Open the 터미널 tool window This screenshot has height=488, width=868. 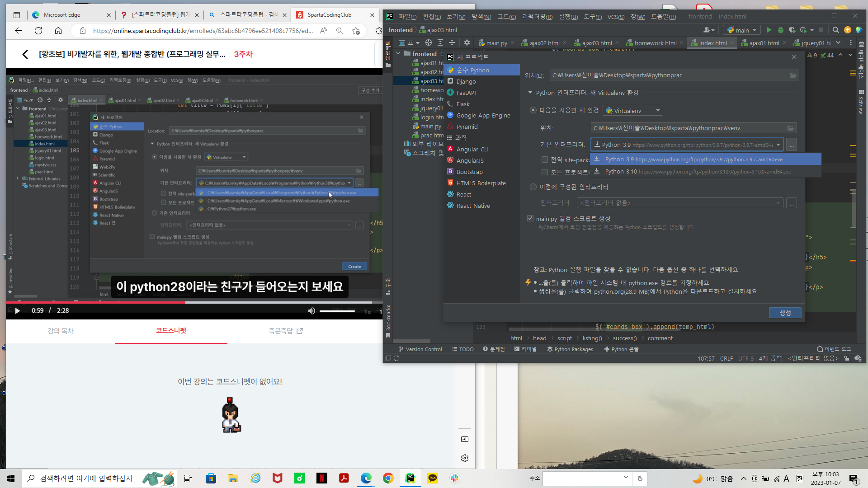click(x=525, y=349)
